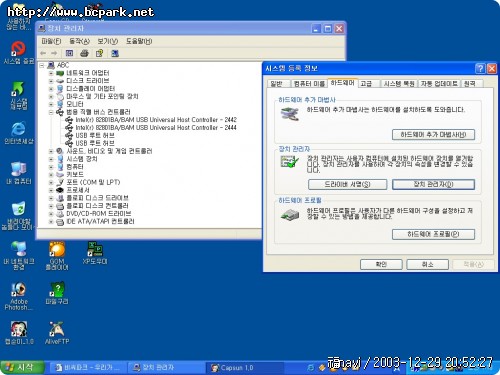Click the 확인 button
The height and width of the screenshot is (375, 500).
(x=381, y=264)
